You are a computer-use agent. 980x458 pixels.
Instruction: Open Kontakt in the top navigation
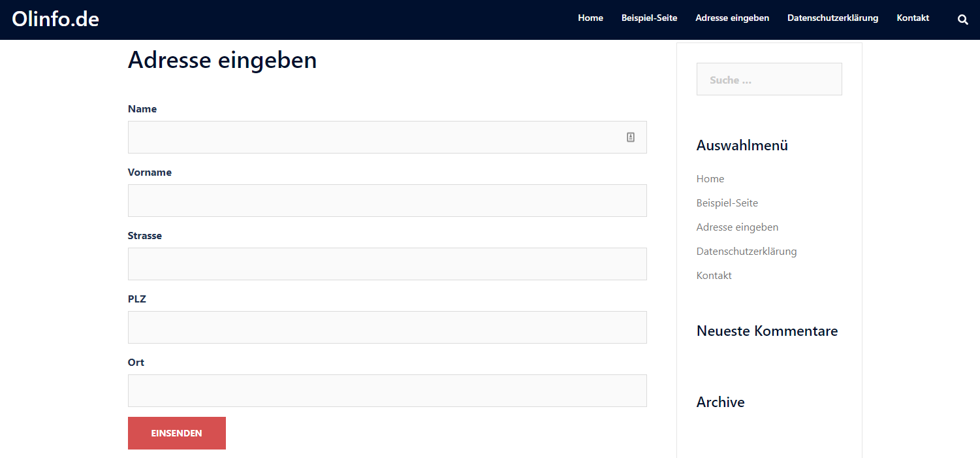click(x=913, y=18)
